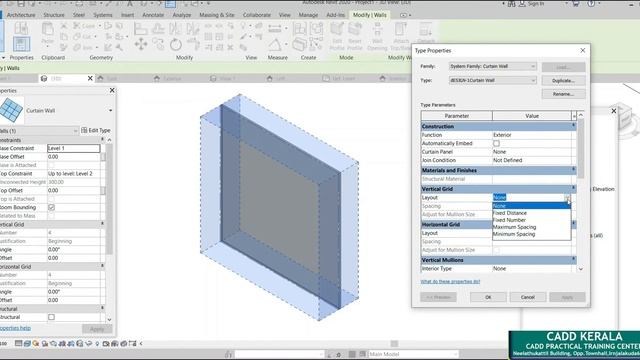Toggle the Room Bounding checkbox
This screenshot has height=360, width=640.
[x=51, y=207]
